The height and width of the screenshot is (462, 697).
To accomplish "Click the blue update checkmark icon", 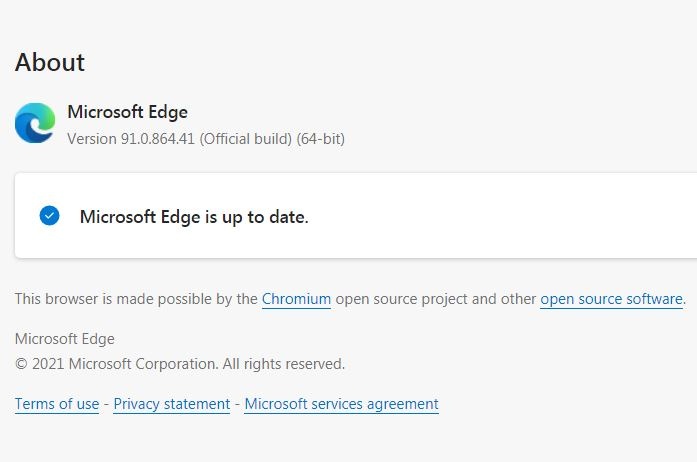I will click(49, 216).
